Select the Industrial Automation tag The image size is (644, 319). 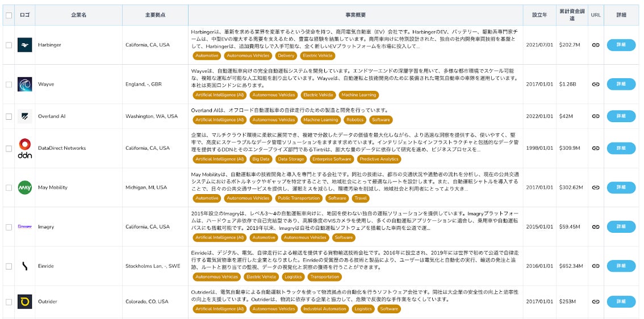pos(325,309)
